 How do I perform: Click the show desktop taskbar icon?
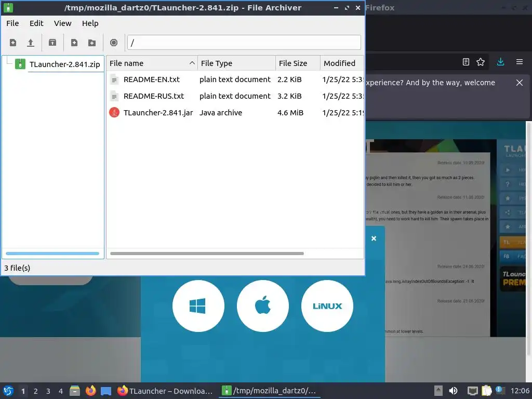tap(106, 391)
